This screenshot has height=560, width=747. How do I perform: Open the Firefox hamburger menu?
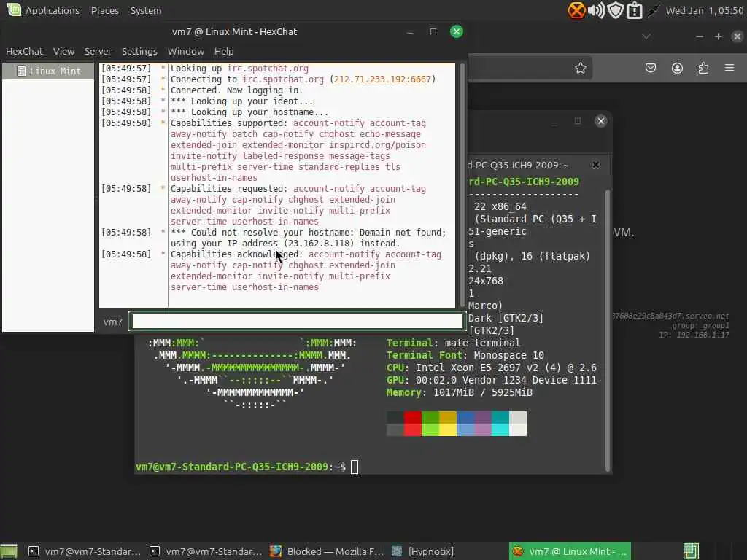point(729,68)
